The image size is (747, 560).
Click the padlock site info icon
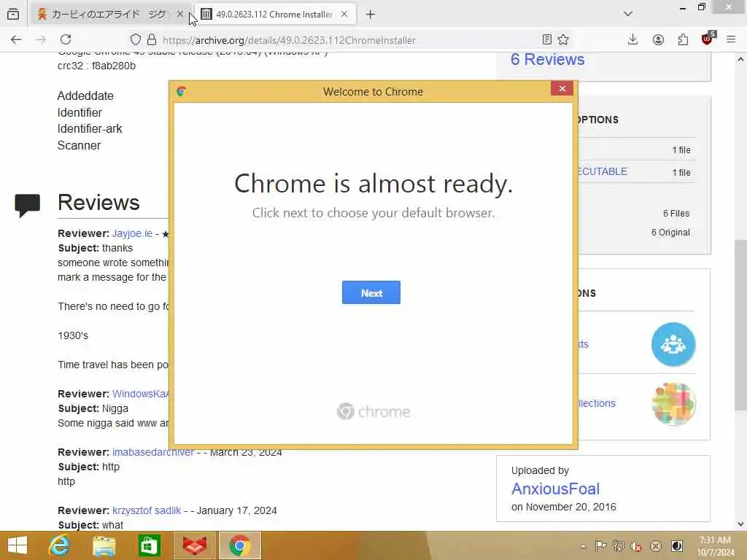(152, 39)
